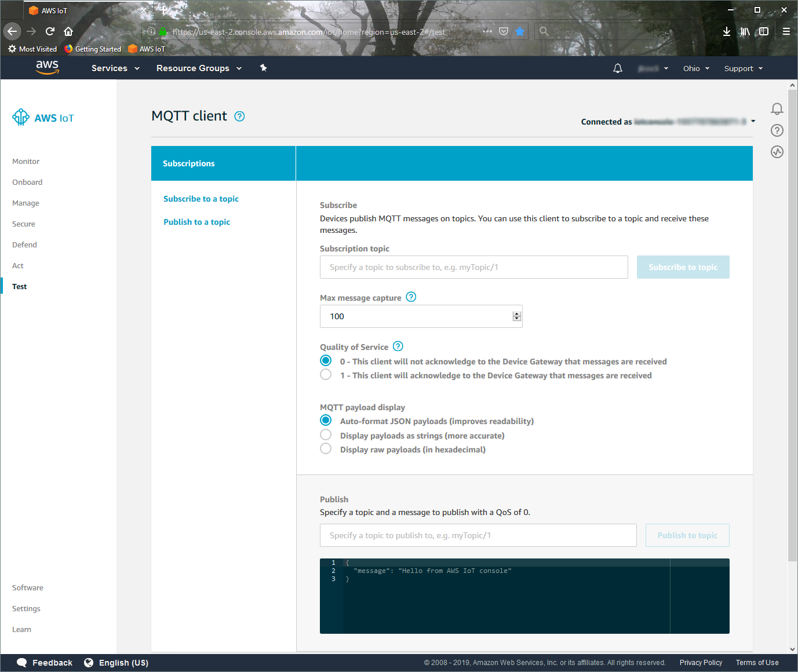The width and height of the screenshot is (798, 672).
Task: Select Display raw payloads hexadecimal radio
Action: pyautogui.click(x=326, y=448)
